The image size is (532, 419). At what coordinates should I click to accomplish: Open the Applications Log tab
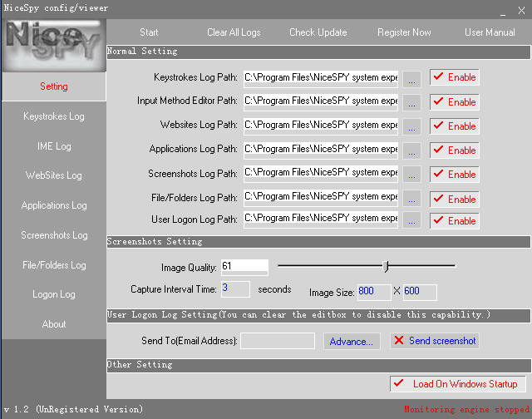pos(54,205)
